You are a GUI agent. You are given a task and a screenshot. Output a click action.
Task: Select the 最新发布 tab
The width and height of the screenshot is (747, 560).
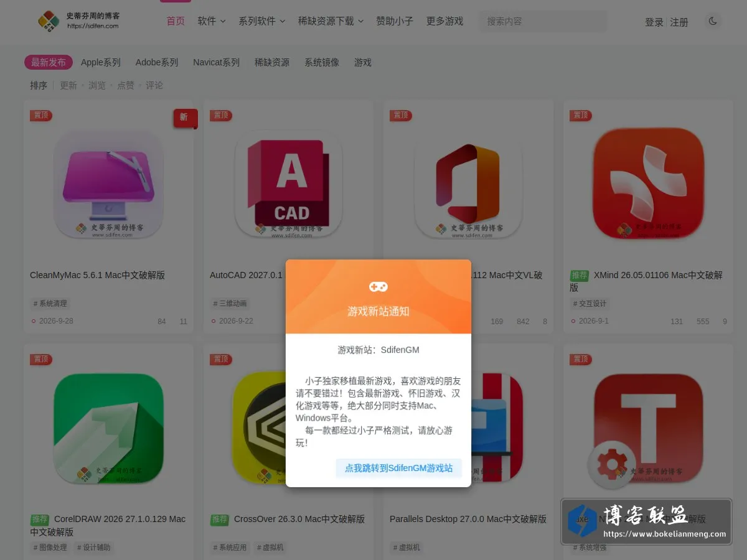(x=49, y=62)
